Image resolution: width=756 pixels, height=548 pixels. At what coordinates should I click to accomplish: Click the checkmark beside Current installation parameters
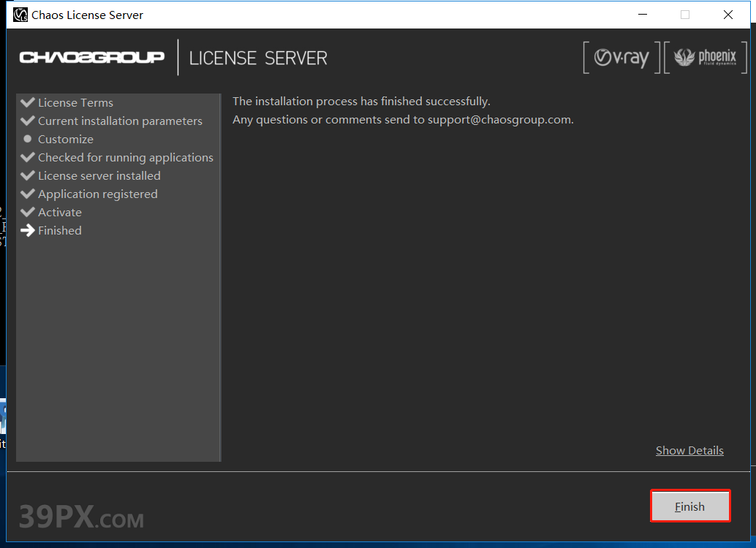pyautogui.click(x=28, y=121)
